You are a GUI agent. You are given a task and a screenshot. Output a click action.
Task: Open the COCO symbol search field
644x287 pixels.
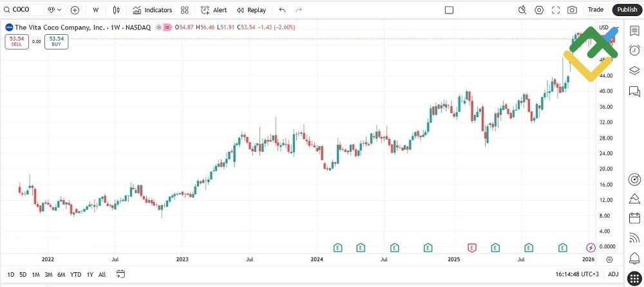coord(22,10)
